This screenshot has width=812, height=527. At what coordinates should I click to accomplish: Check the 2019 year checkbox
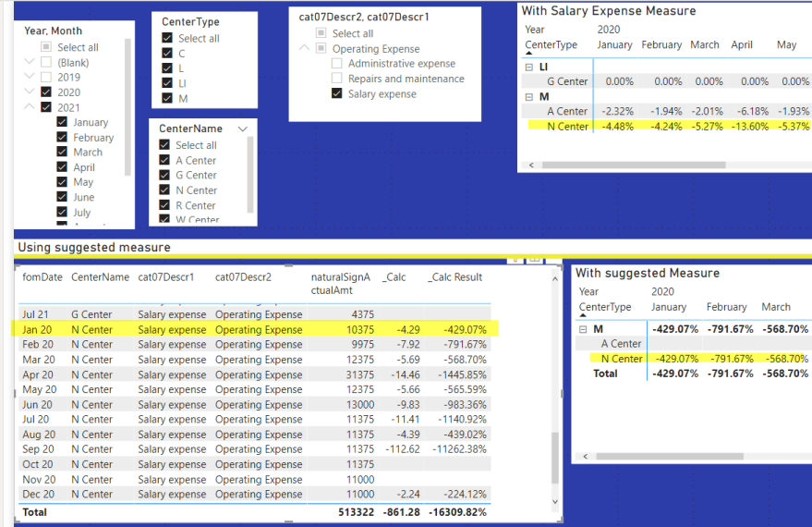tap(46, 78)
